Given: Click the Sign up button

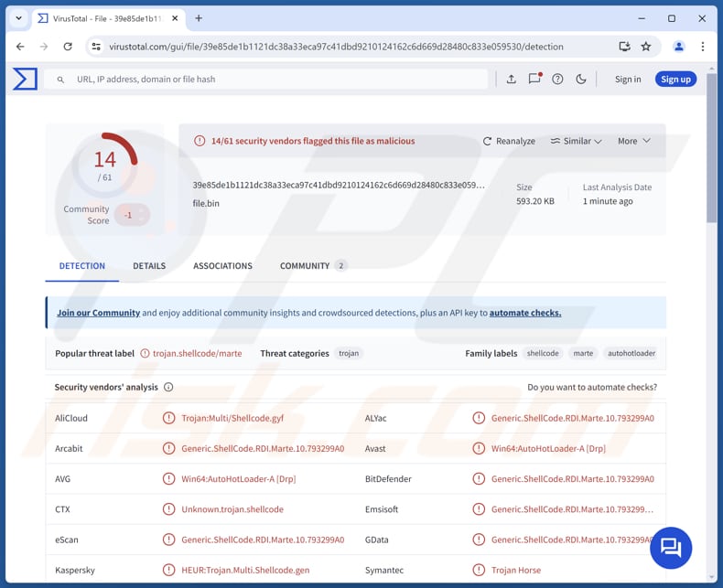Looking at the screenshot, I should pyautogui.click(x=675, y=80).
